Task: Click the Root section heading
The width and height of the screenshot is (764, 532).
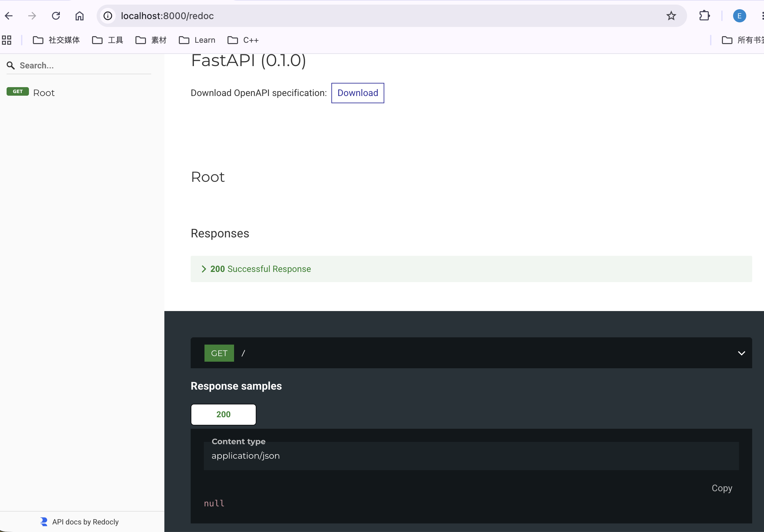Action: (208, 177)
